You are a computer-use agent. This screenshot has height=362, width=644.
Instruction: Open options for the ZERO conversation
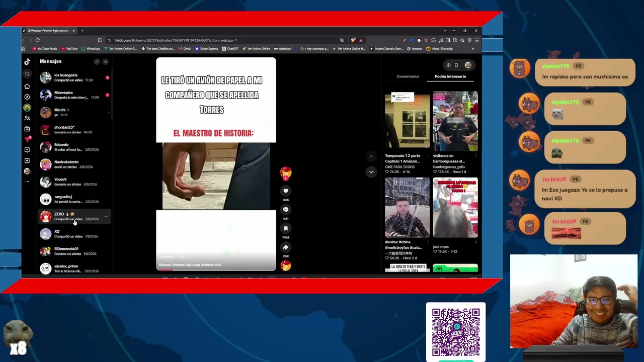[106, 217]
